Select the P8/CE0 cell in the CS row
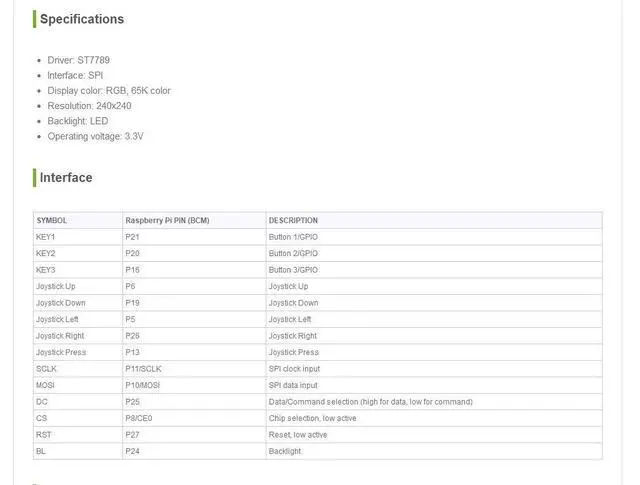Viewport: 640px width, 485px height. click(194, 418)
